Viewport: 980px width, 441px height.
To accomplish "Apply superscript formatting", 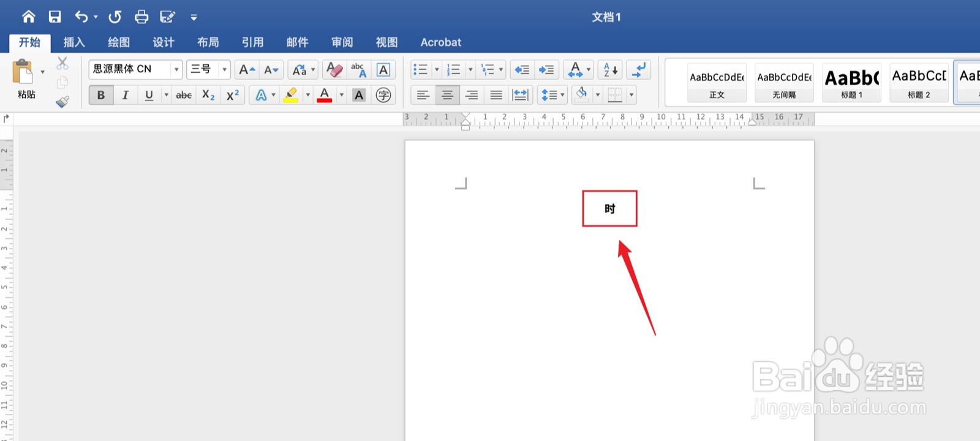I will tap(233, 95).
